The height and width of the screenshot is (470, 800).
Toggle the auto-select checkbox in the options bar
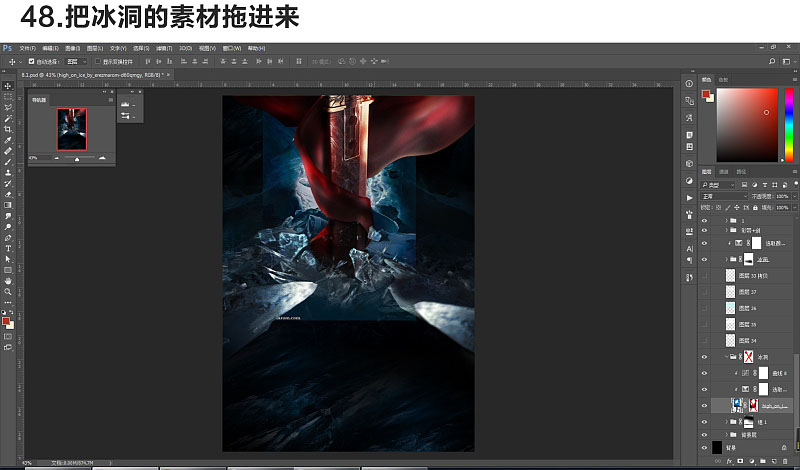[x=32, y=61]
